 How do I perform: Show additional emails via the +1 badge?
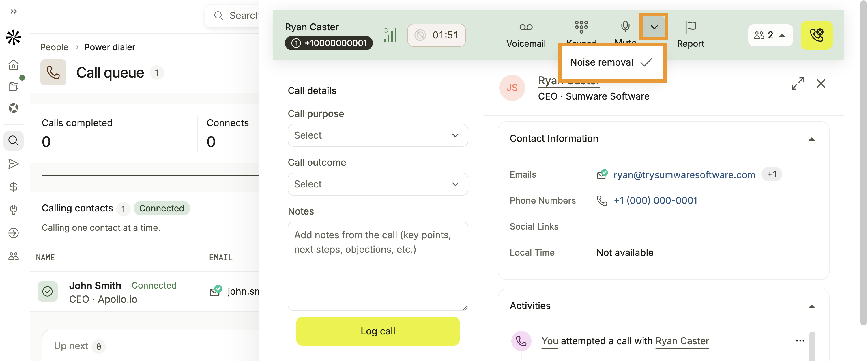tap(772, 174)
